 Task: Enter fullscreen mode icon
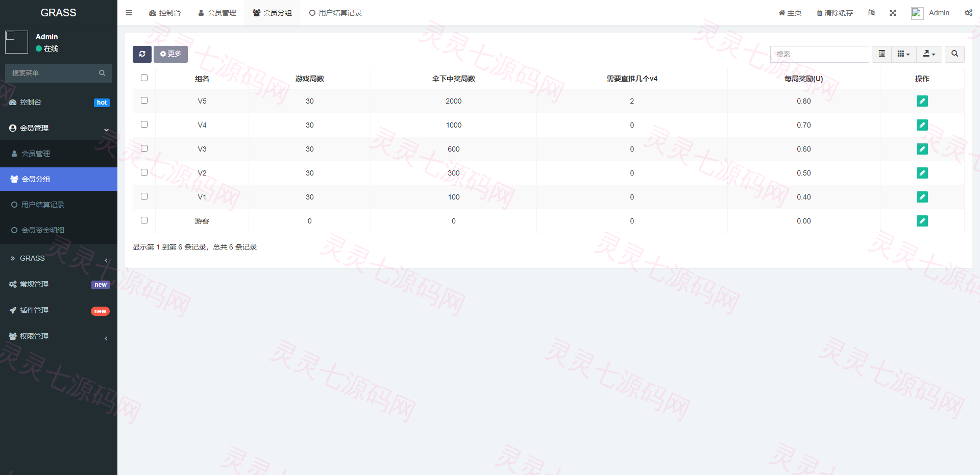893,13
